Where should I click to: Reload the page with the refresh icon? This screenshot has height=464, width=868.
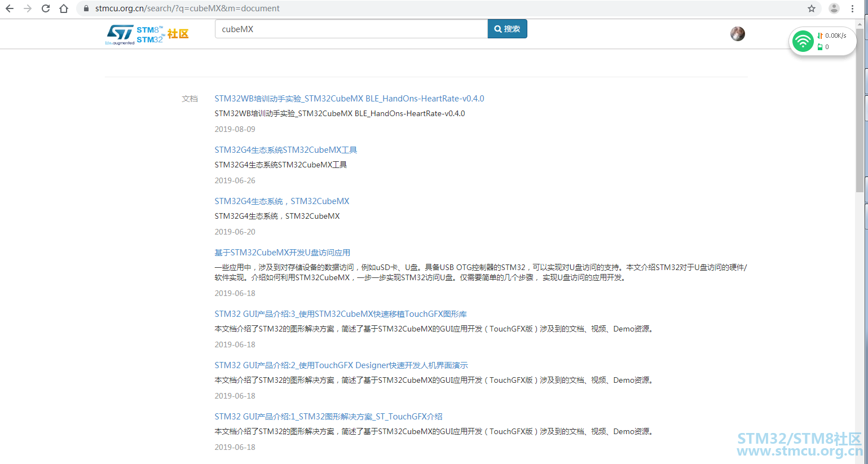coord(46,8)
